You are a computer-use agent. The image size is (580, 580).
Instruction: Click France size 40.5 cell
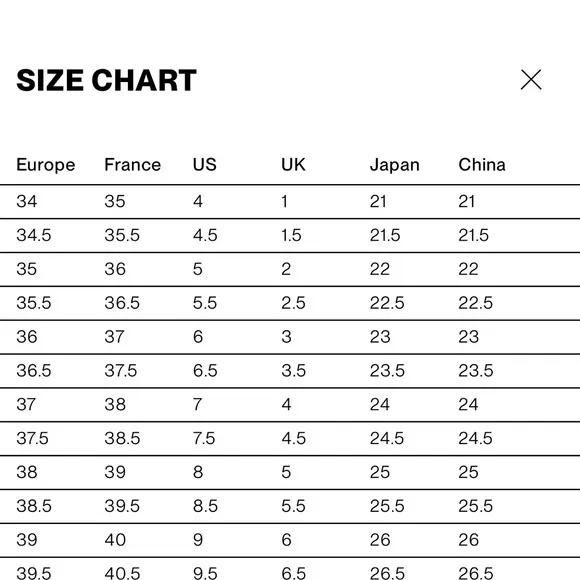pos(122,573)
